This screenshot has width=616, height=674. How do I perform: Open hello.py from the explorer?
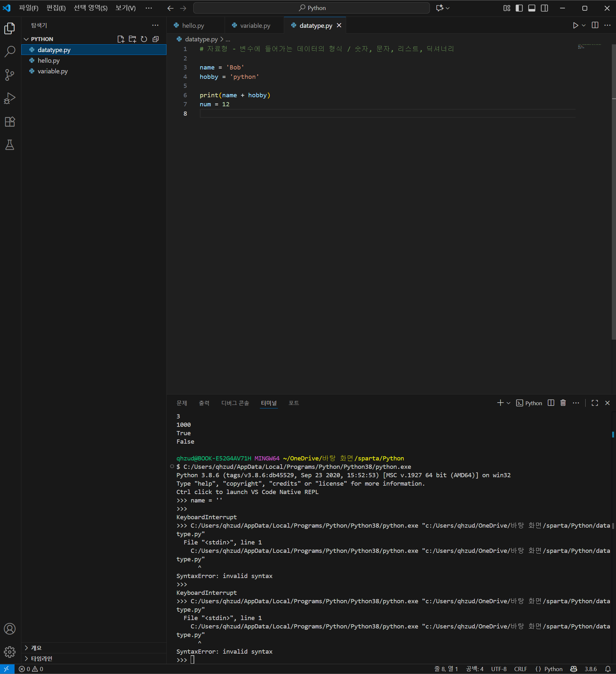[x=94, y=60]
